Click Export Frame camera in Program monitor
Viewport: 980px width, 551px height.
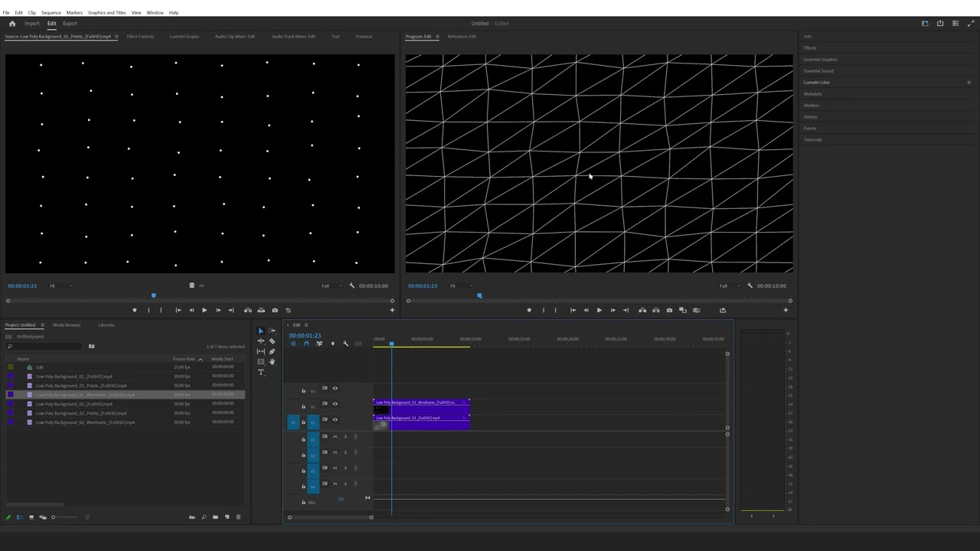click(669, 310)
